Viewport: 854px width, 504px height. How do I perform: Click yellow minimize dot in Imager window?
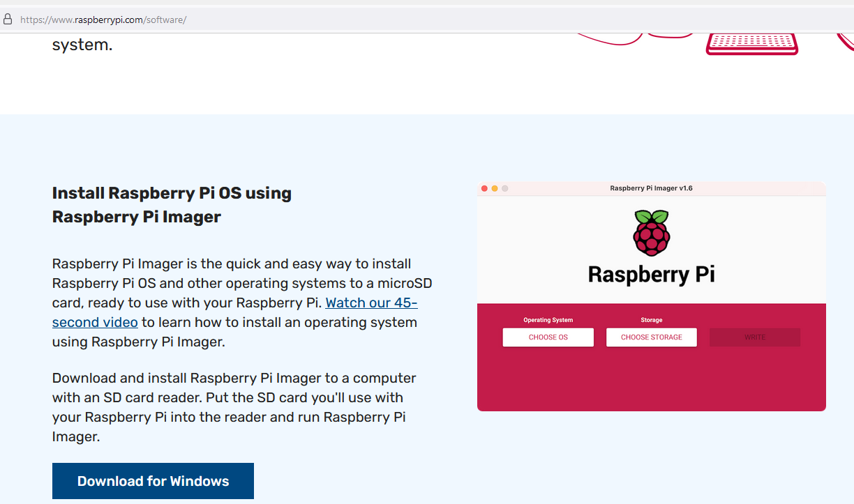(495, 188)
